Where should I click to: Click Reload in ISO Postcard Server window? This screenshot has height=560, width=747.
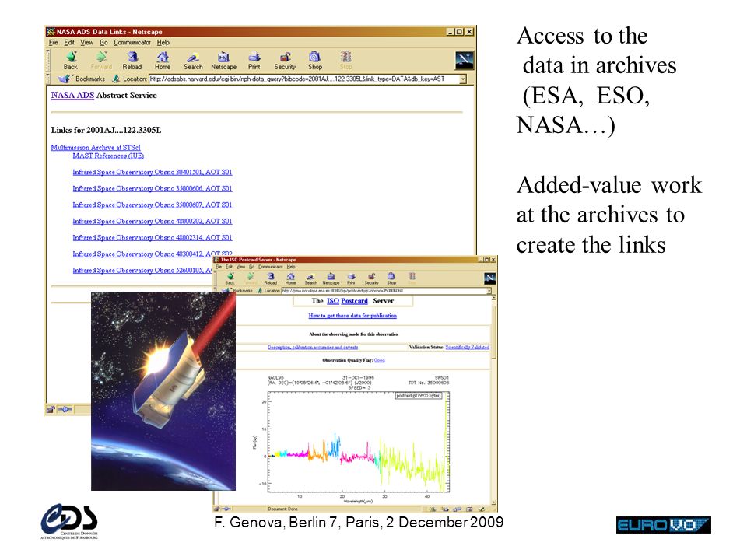click(271, 278)
